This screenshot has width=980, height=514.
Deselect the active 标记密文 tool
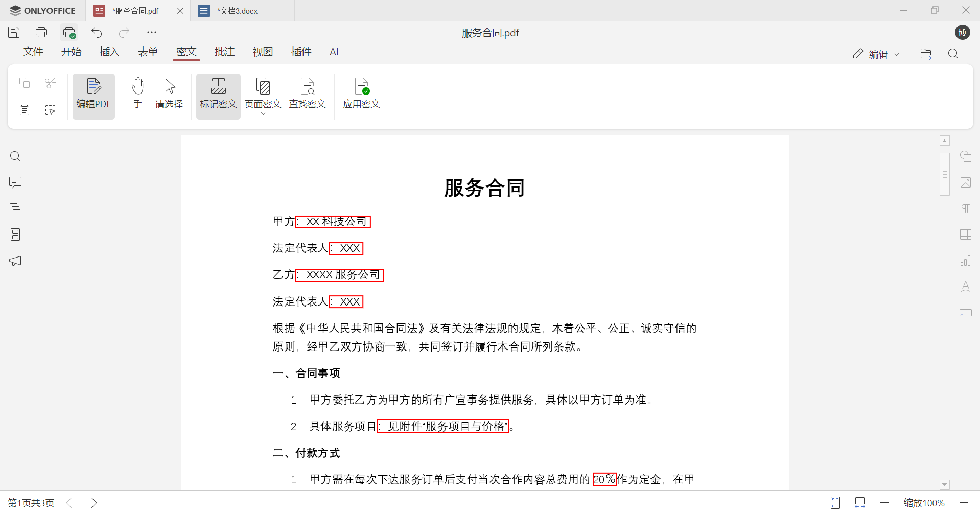218,95
